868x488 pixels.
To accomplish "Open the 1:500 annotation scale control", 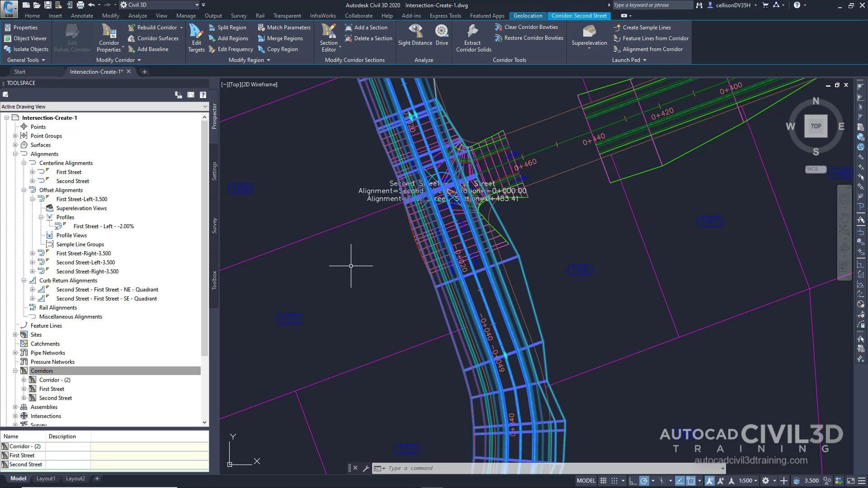I will coord(747,480).
